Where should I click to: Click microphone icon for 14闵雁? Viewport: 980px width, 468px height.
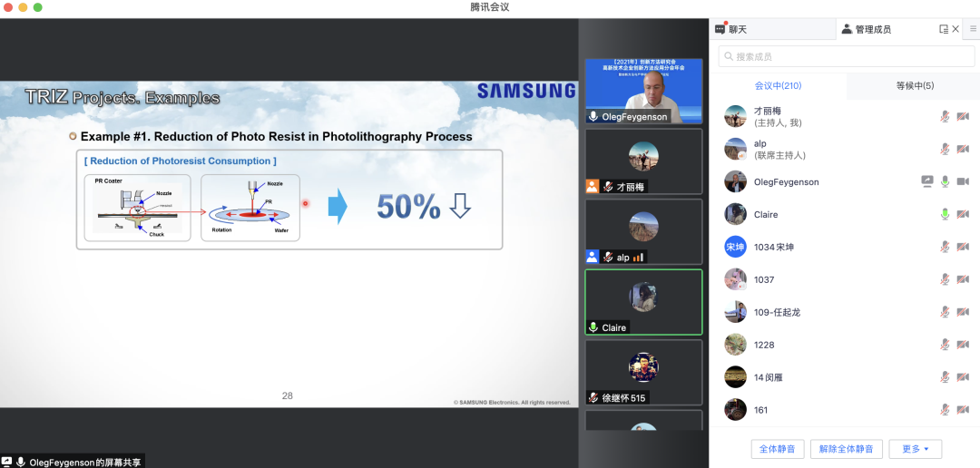[x=945, y=376]
